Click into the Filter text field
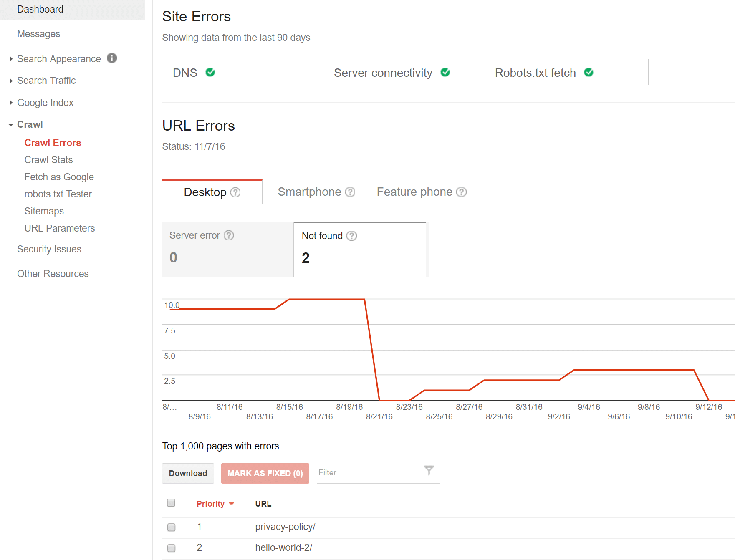 click(x=367, y=473)
